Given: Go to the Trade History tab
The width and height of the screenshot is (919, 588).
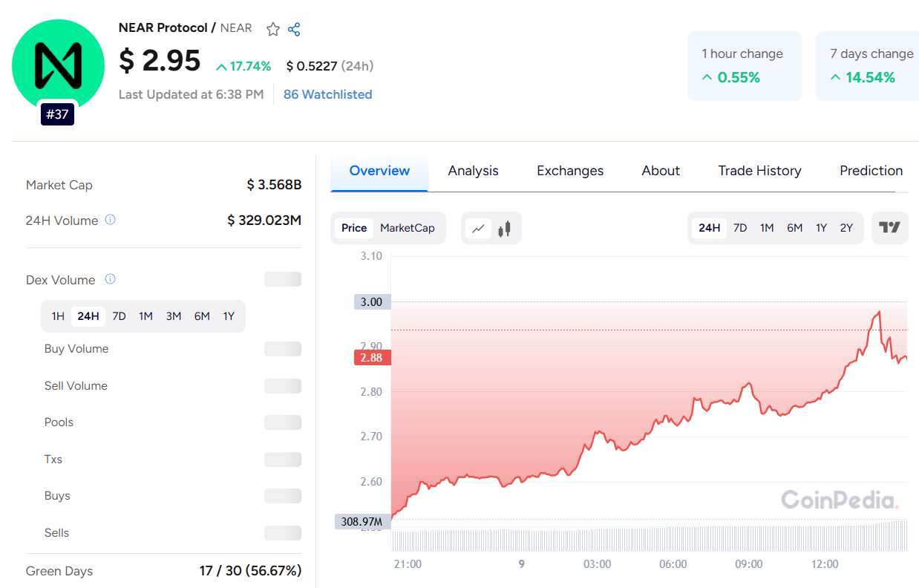Looking at the screenshot, I should pyautogui.click(x=759, y=171).
